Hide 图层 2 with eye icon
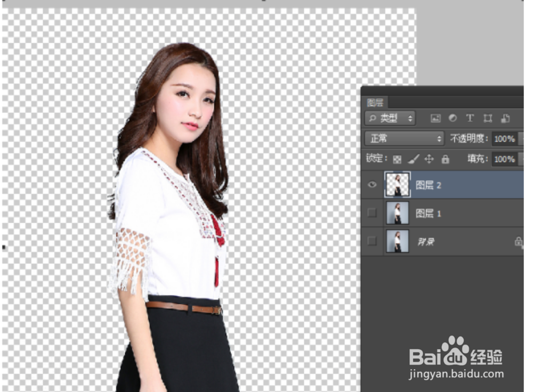 coord(372,184)
